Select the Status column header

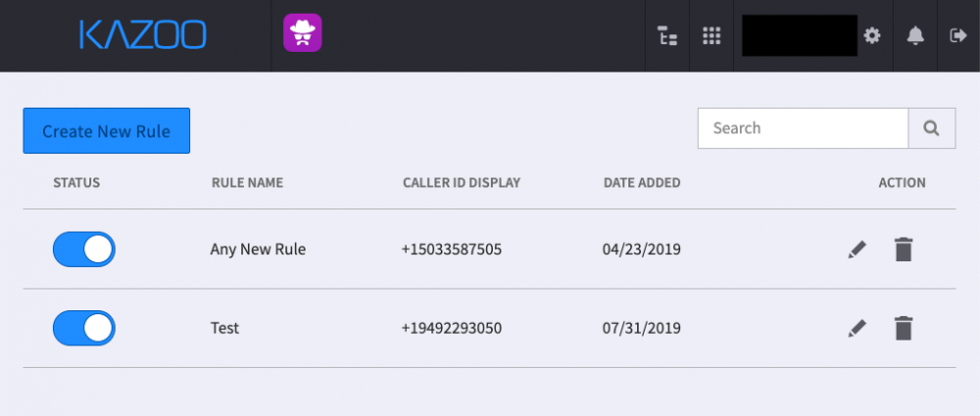click(x=76, y=183)
